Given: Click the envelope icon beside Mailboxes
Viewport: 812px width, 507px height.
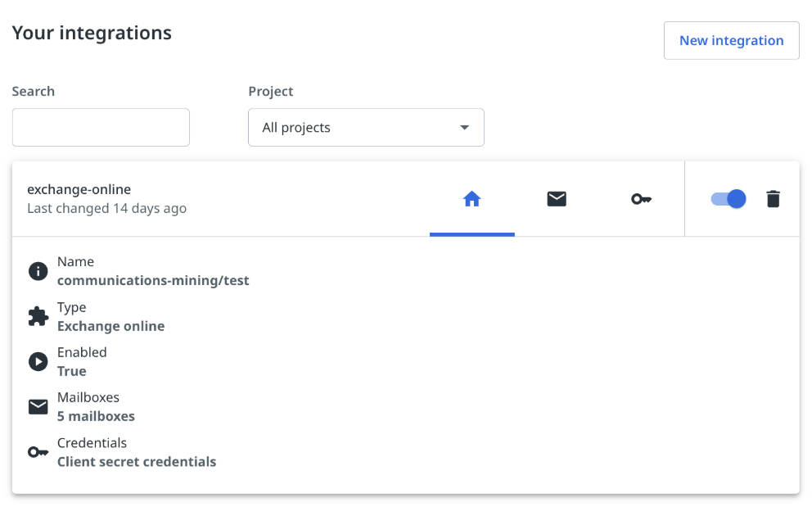Looking at the screenshot, I should (38, 407).
